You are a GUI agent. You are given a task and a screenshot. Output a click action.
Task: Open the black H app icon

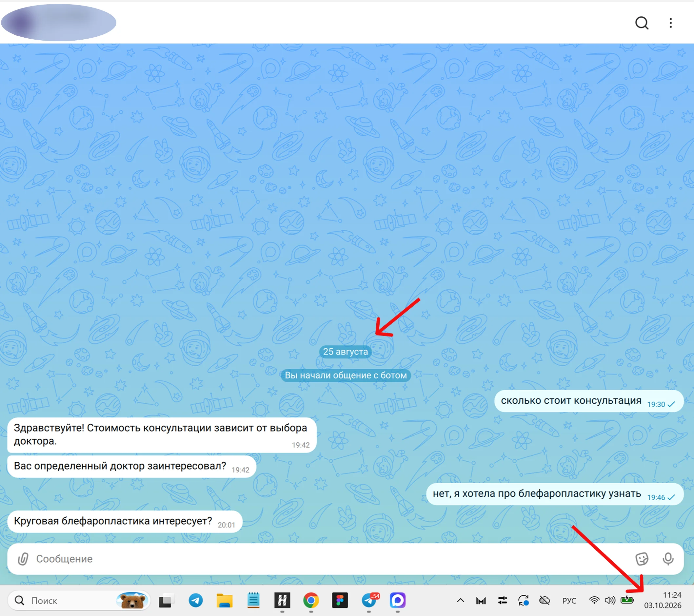[x=282, y=601]
